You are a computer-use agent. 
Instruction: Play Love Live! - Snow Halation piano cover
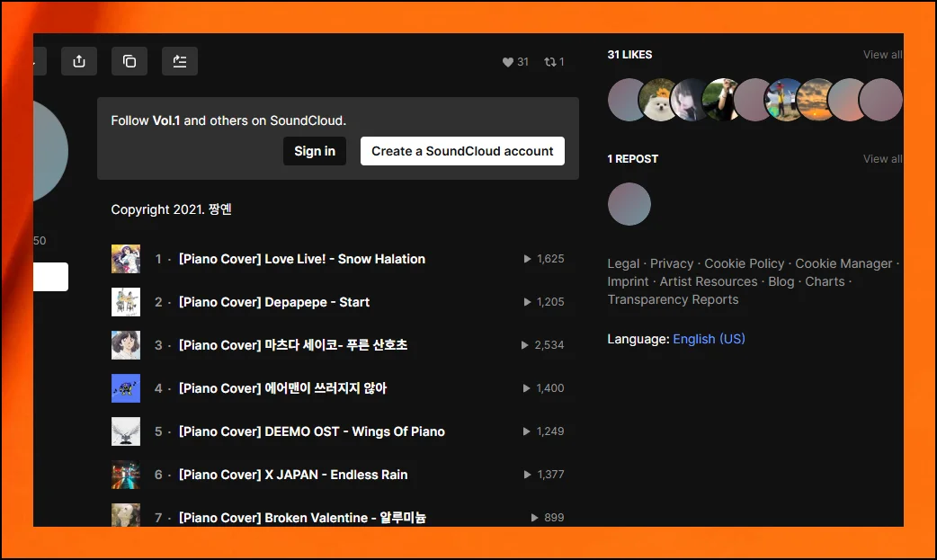(x=302, y=259)
